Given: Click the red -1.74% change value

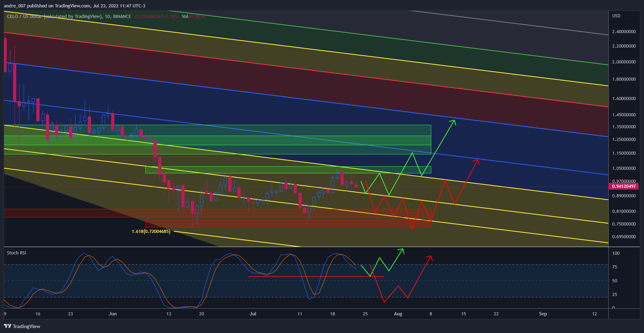Looking at the screenshot, I should pyautogui.click(x=170, y=17).
